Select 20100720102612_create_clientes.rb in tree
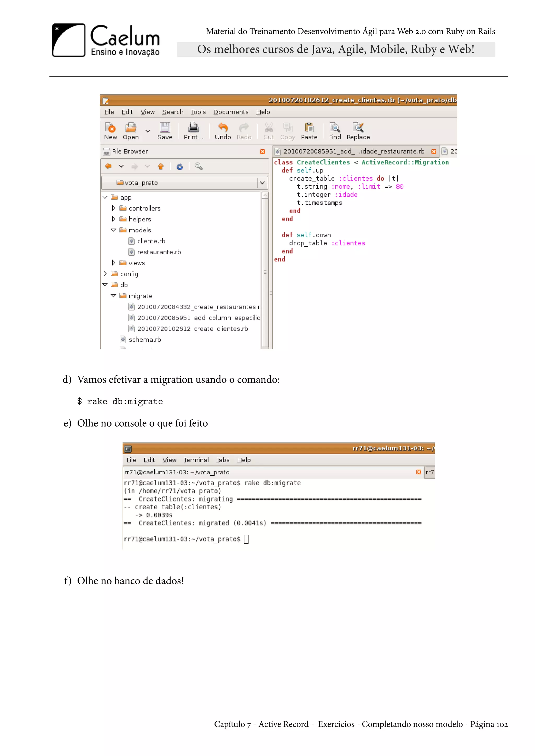Viewport: 535px width, 756px height. [x=188, y=329]
